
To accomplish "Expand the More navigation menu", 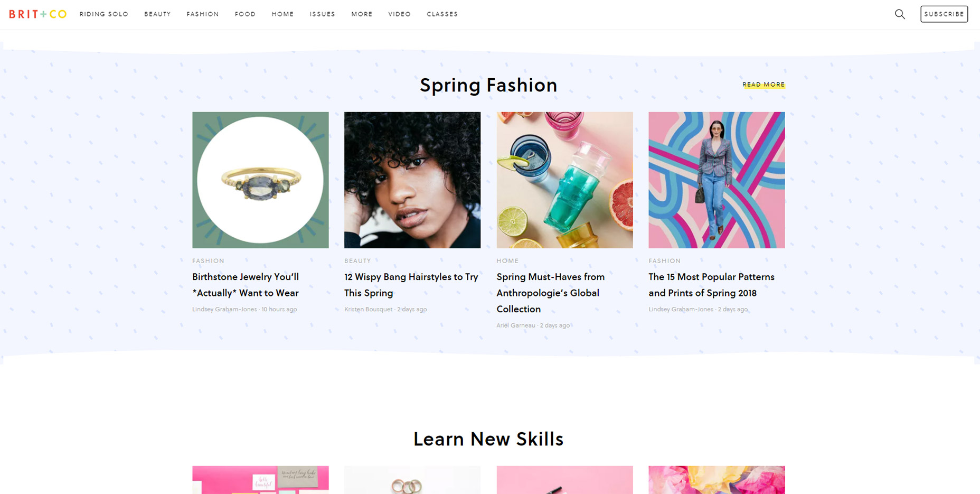I will pos(362,14).
